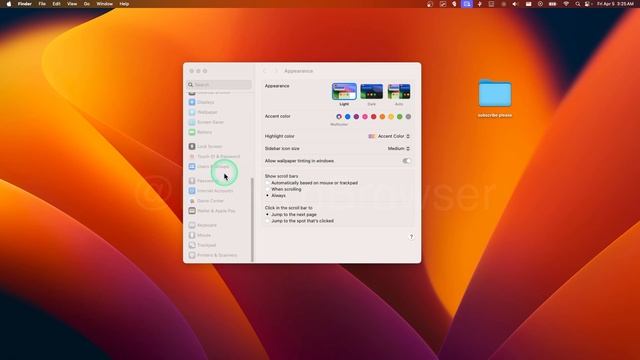Viewport: 640px width, 360px height.
Task: Open the Highlight color dropdown
Action: [x=389, y=136]
